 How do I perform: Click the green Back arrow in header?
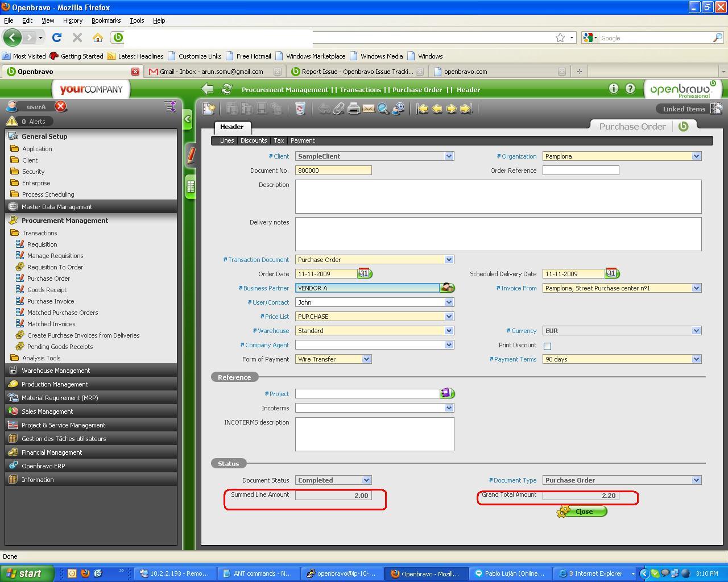click(x=208, y=89)
